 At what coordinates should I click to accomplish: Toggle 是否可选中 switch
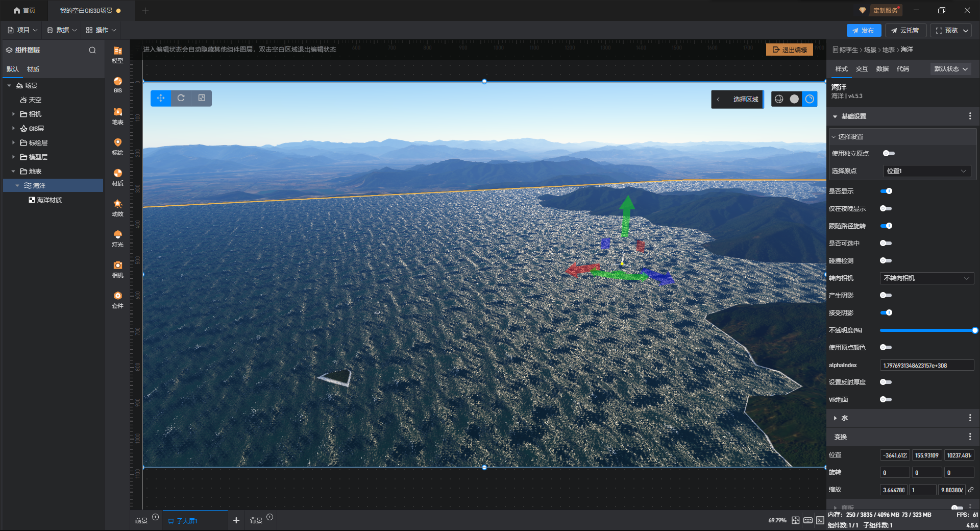(886, 243)
